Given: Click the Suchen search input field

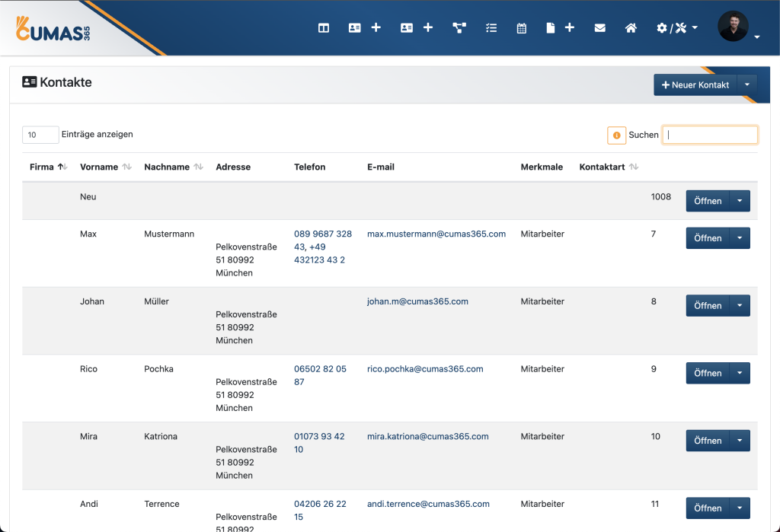Looking at the screenshot, I should [710, 135].
